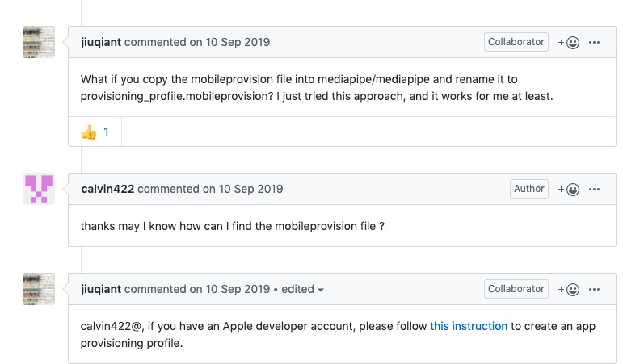
Task: Toggle the thumbs up reaction
Action: pyautogui.click(x=95, y=131)
